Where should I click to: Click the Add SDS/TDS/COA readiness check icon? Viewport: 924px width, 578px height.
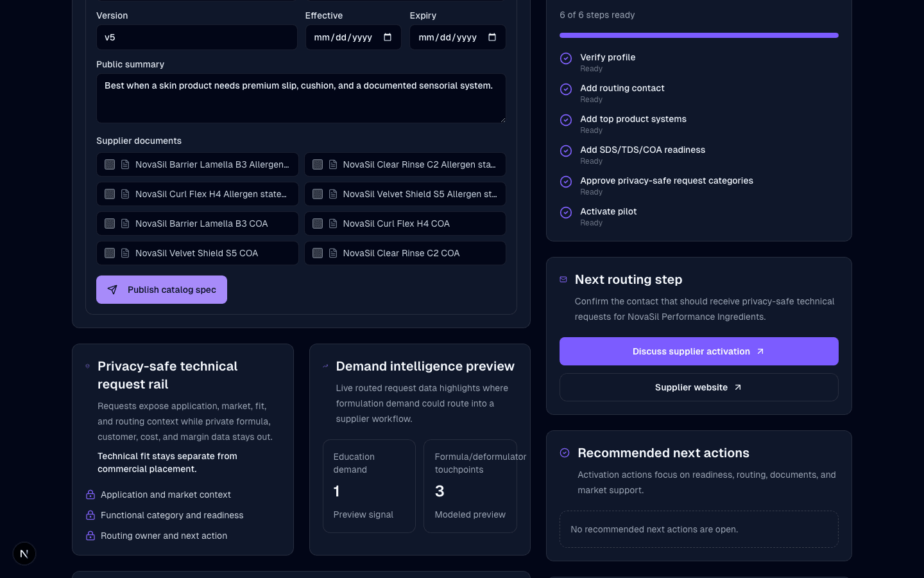click(x=566, y=151)
